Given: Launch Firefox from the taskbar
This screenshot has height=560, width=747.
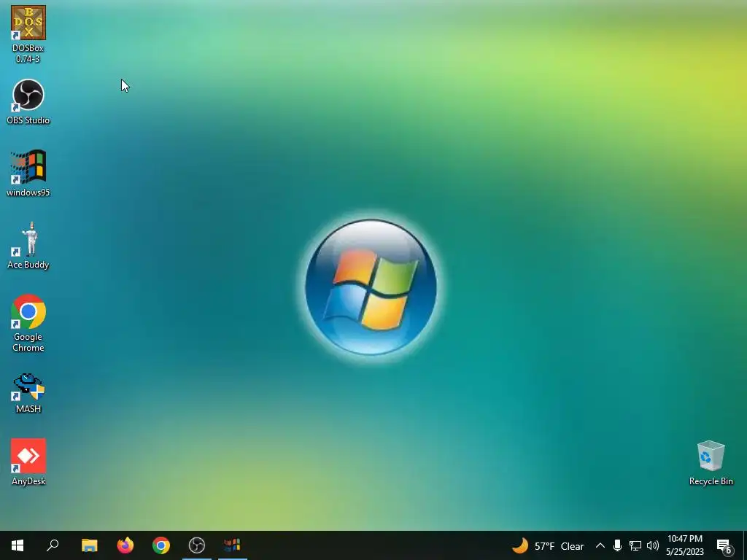Looking at the screenshot, I should point(125,545).
